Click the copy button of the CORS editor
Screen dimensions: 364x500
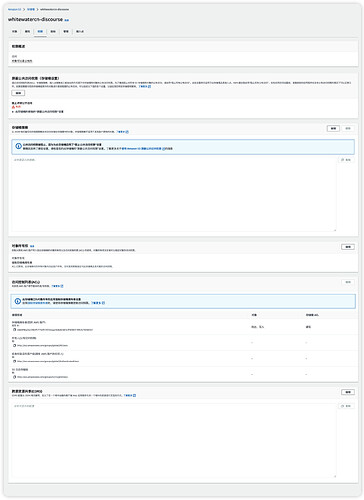346,406
